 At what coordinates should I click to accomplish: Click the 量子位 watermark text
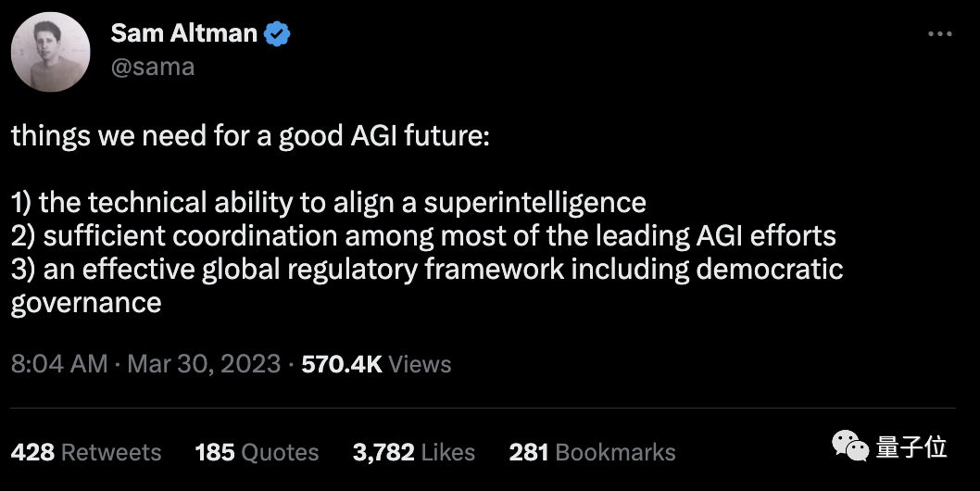click(x=911, y=448)
